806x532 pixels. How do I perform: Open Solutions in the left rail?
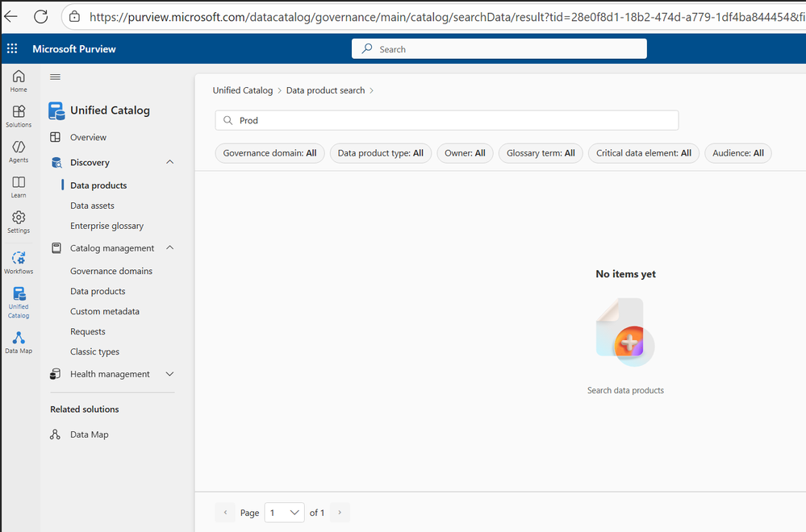pyautogui.click(x=19, y=117)
